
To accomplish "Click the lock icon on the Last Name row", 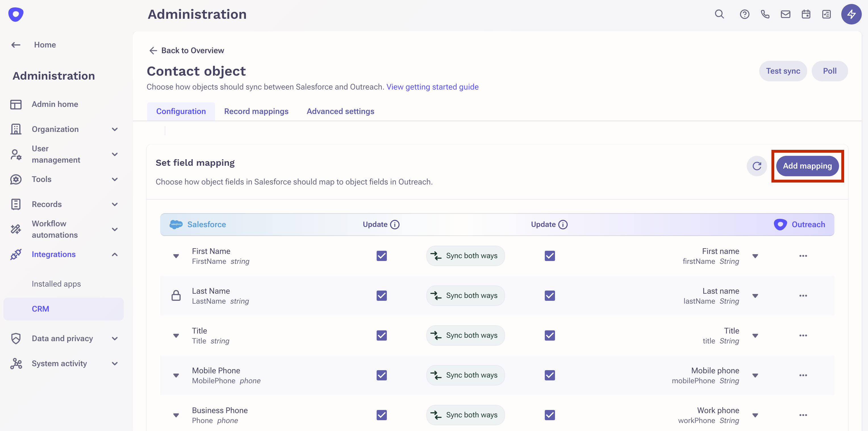I will 176,295.
